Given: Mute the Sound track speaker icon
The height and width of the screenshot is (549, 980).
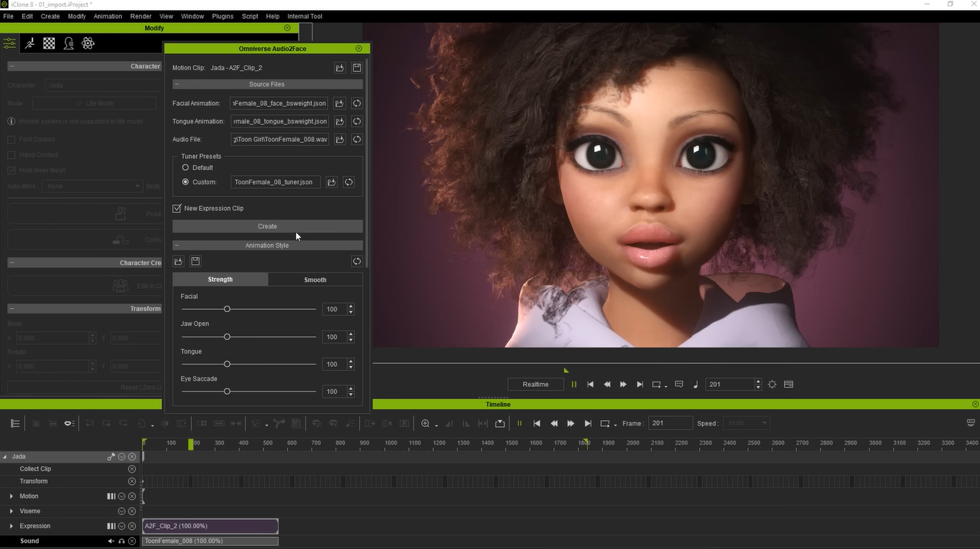Looking at the screenshot, I should coord(110,541).
